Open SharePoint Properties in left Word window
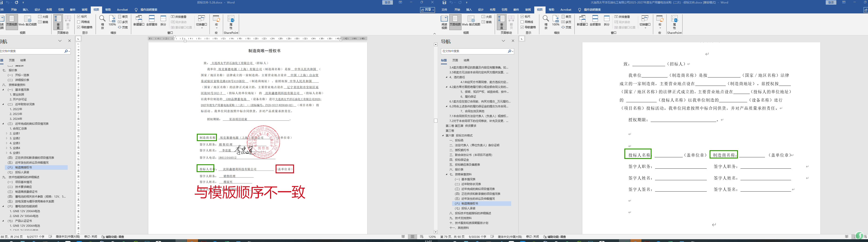868x242 pixels. [x=231, y=22]
